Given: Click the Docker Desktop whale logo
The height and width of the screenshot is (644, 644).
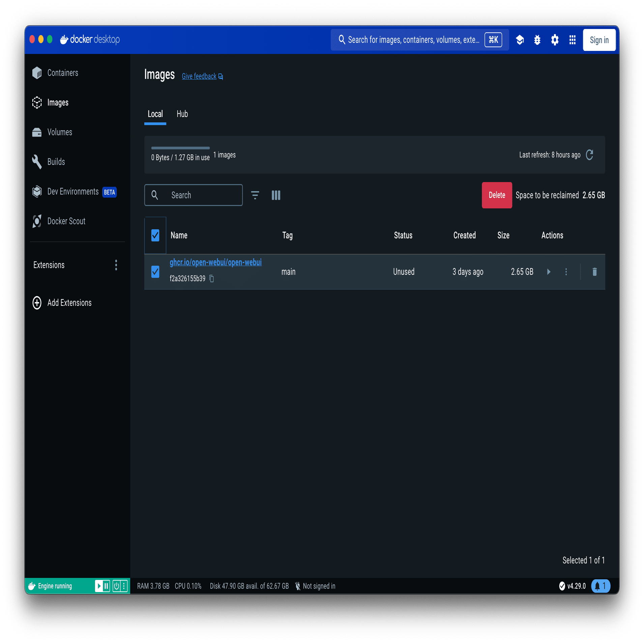Looking at the screenshot, I should coord(64,40).
